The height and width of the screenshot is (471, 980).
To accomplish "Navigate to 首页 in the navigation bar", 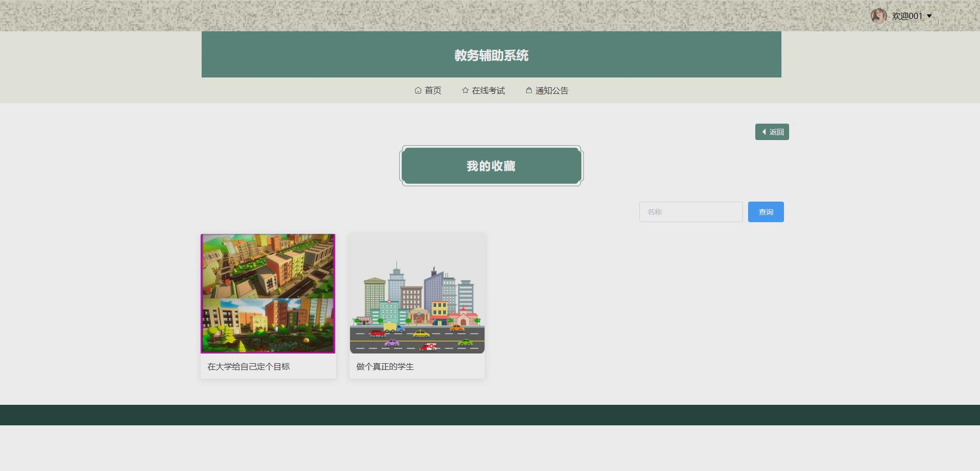I will click(433, 90).
